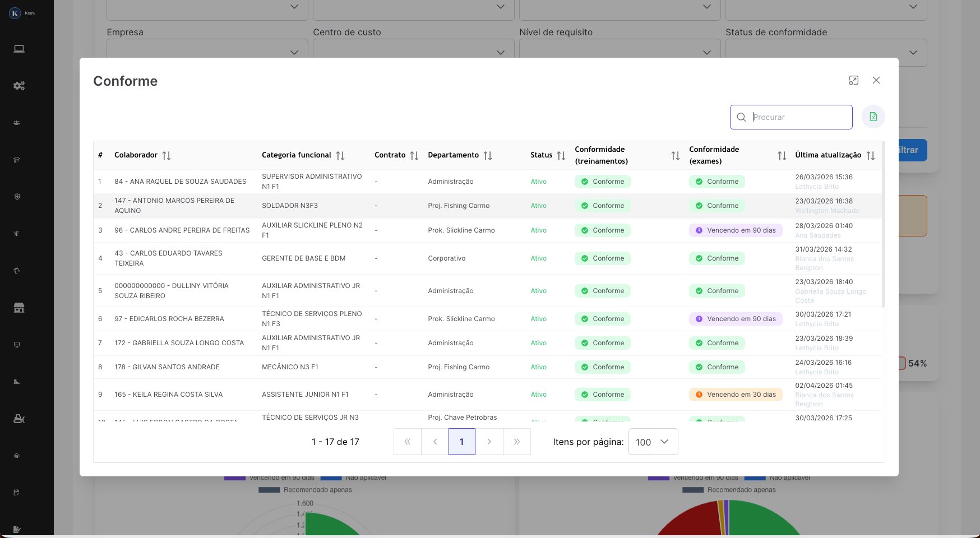Viewport: 980px width, 538px height.
Task: Toggle sorting on Última atualização column
Action: pyautogui.click(x=870, y=155)
